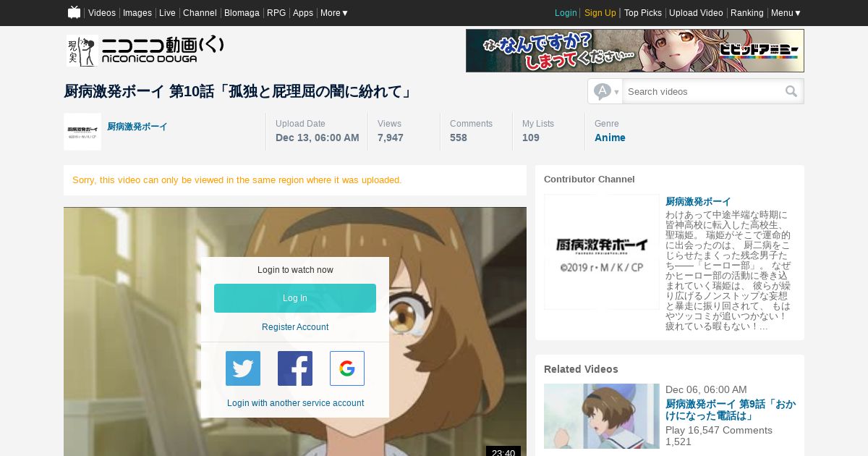
Task: Open the Niconico Douga logo homepage
Action: pos(145,51)
